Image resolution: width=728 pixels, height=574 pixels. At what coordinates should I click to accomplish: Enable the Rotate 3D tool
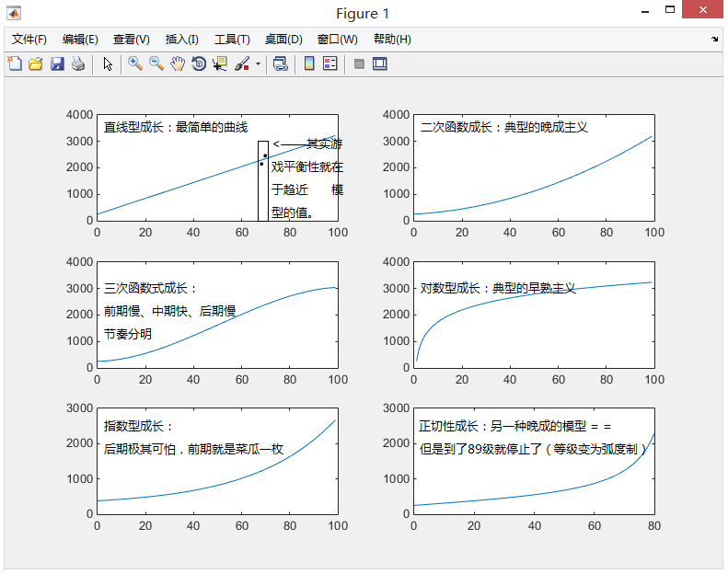coord(199,63)
